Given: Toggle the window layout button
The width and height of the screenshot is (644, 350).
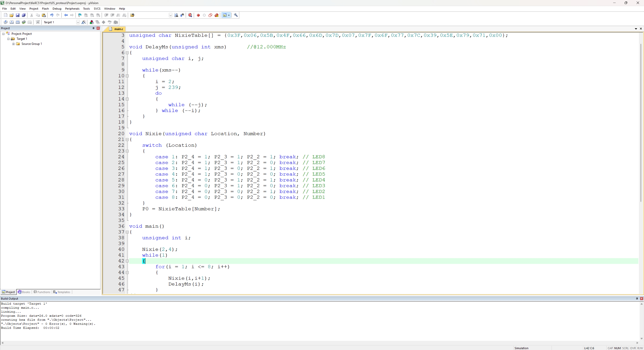Looking at the screenshot, I should (x=225, y=15).
